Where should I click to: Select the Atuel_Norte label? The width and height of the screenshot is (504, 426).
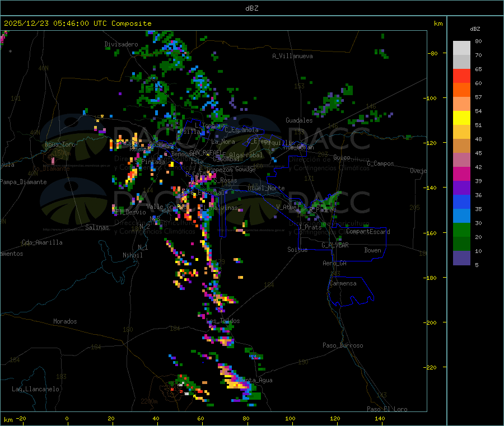point(266,188)
